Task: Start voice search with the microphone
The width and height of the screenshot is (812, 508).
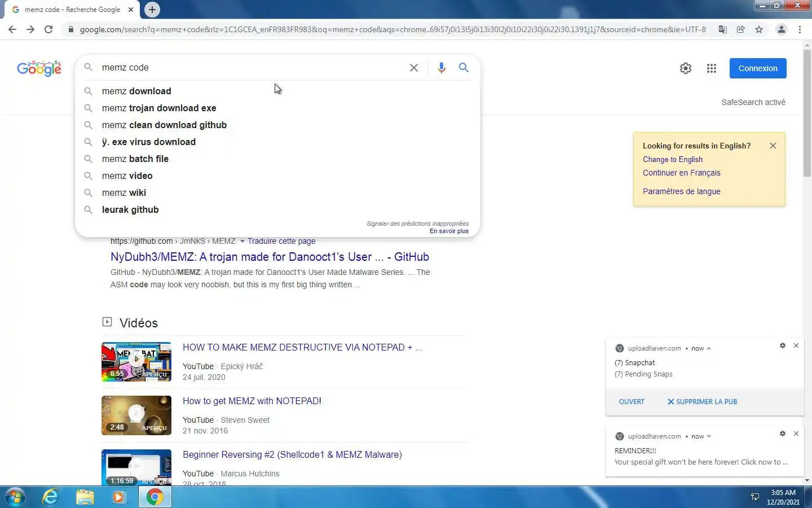Action: [x=442, y=68]
